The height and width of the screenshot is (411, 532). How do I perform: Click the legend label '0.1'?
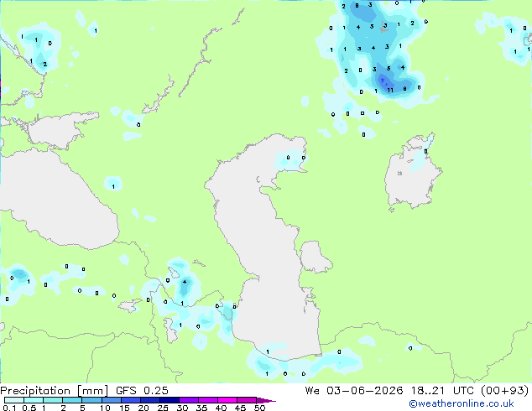[9, 408]
